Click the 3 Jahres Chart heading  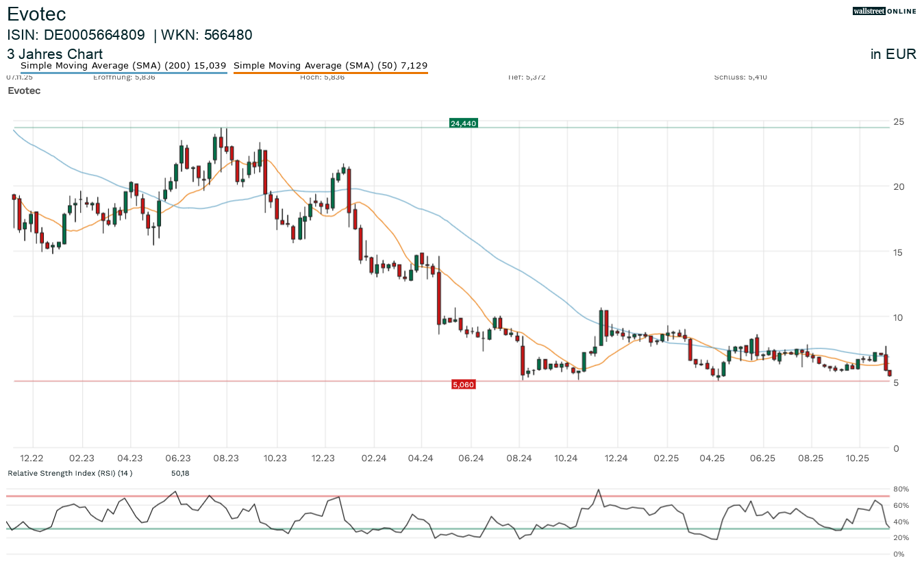tap(55, 54)
